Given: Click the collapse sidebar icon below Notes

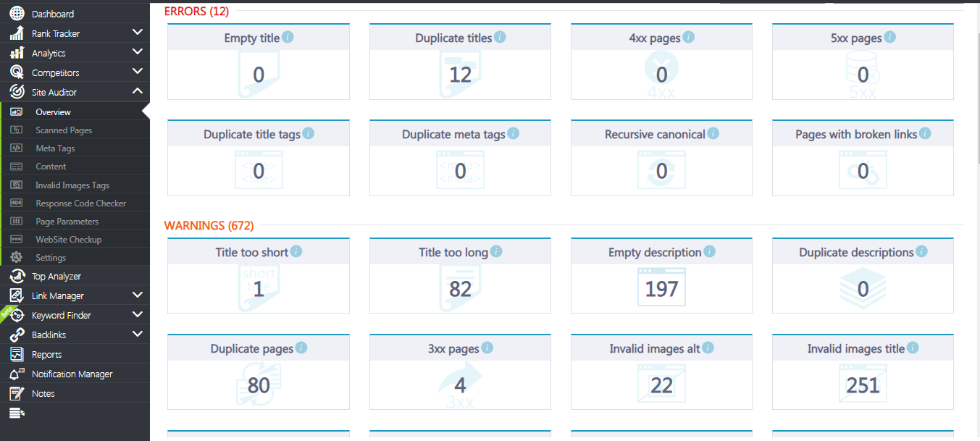Looking at the screenshot, I should [x=17, y=413].
